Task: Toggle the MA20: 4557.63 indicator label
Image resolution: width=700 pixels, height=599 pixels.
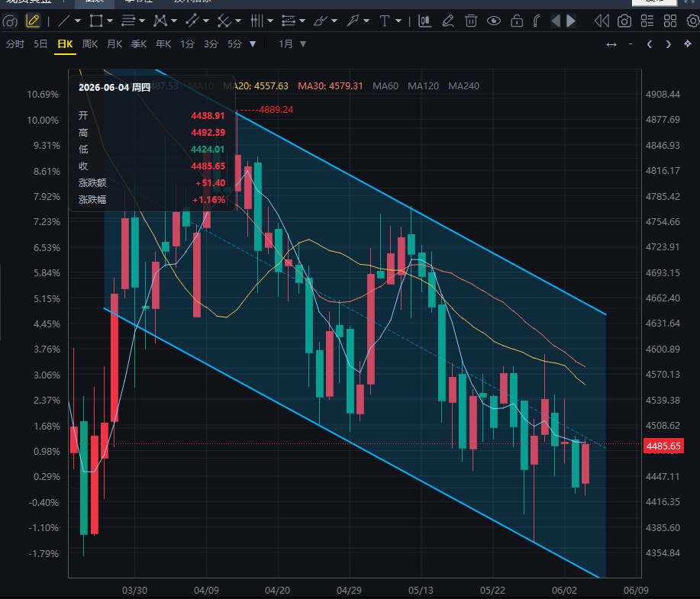Action: [x=256, y=86]
